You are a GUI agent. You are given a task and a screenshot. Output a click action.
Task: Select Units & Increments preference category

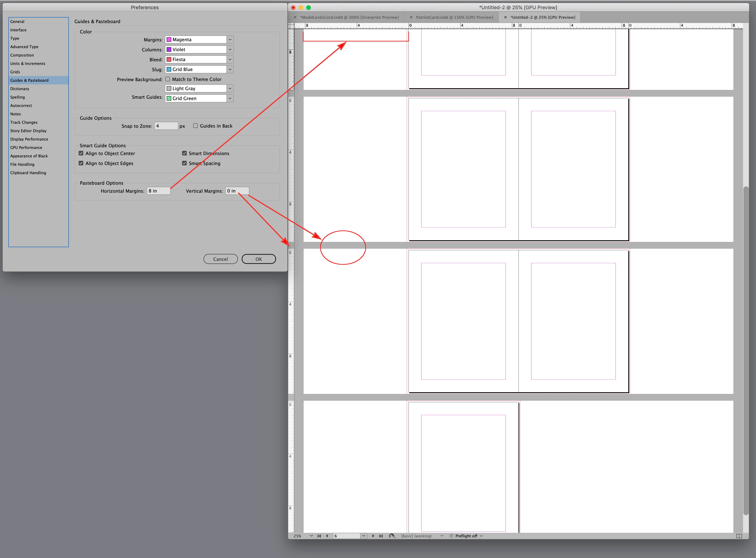pyautogui.click(x=28, y=64)
